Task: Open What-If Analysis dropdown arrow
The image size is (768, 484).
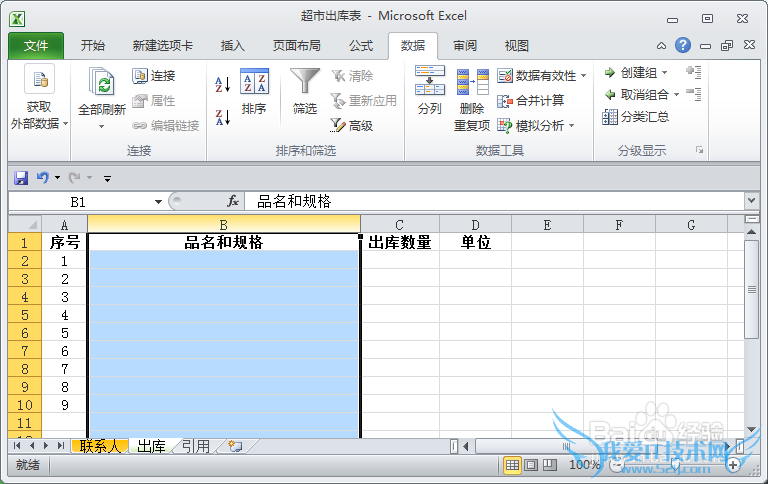Action: click(571, 126)
